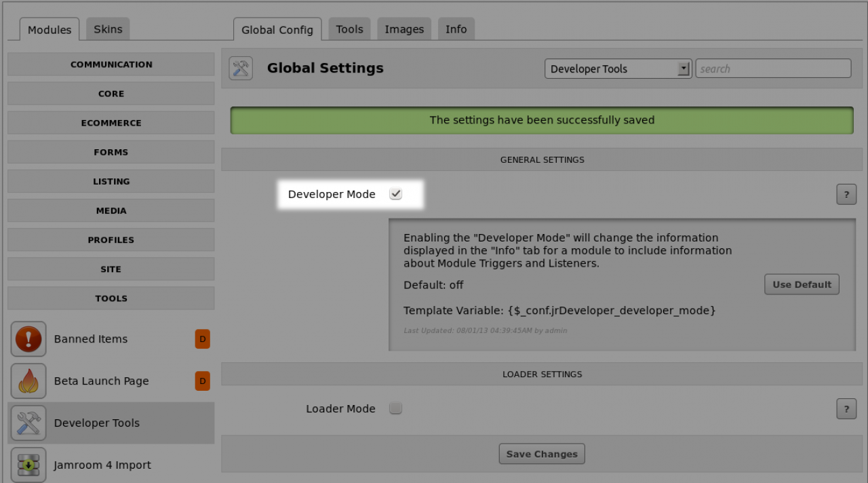868x483 pixels.
Task: Click the Save Changes button
Action: [542, 454]
